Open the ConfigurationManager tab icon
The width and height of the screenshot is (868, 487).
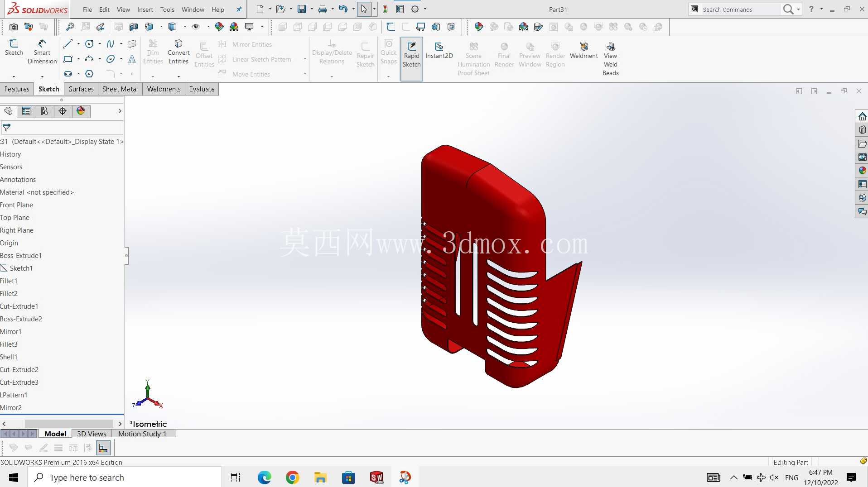(44, 111)
